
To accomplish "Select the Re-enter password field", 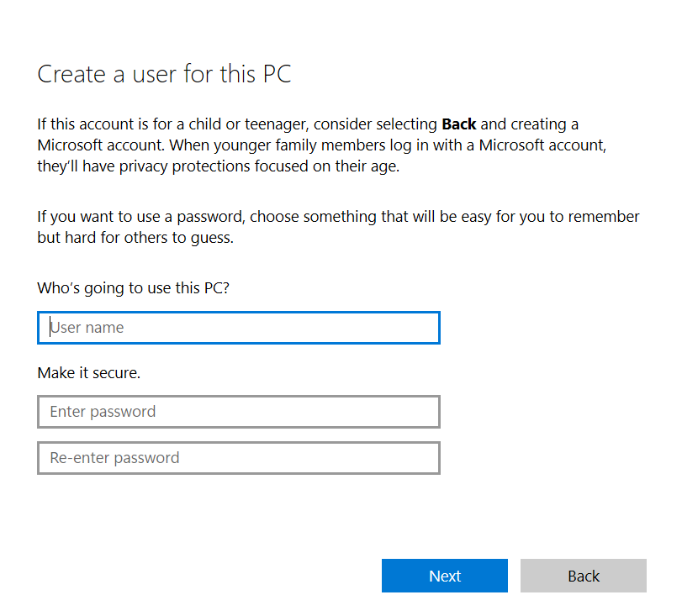I will click(x=238, y=458).
